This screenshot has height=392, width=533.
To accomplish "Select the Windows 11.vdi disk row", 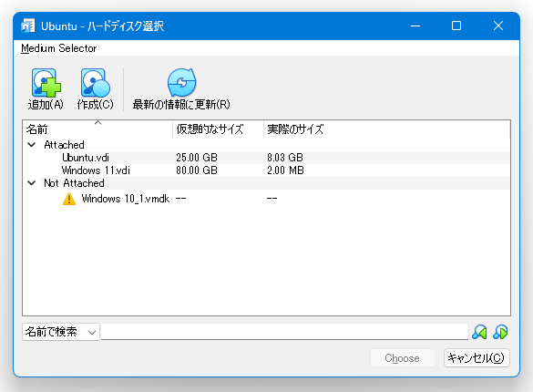I will point(266,170).
